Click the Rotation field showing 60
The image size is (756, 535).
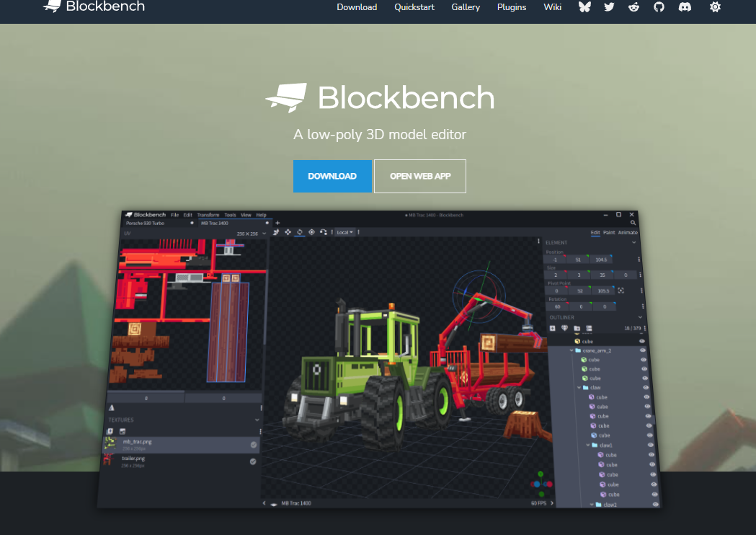click(x=557, y=307)
